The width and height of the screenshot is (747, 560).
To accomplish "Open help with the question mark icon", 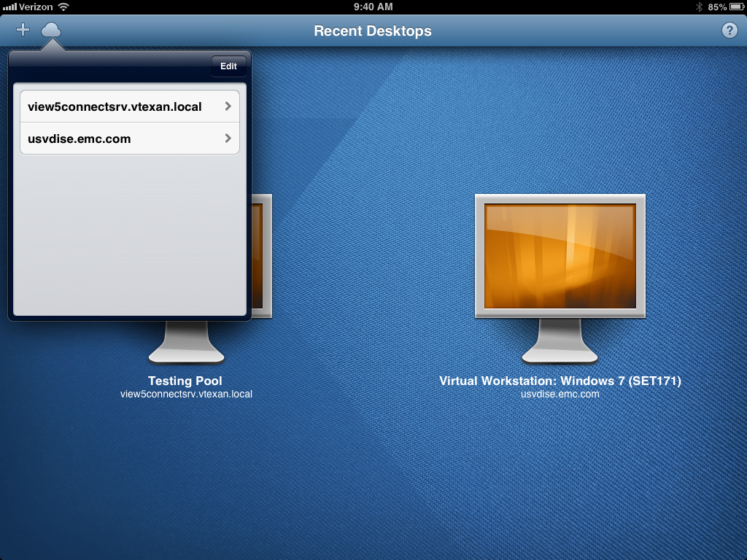I will click(x=729, y=30).
